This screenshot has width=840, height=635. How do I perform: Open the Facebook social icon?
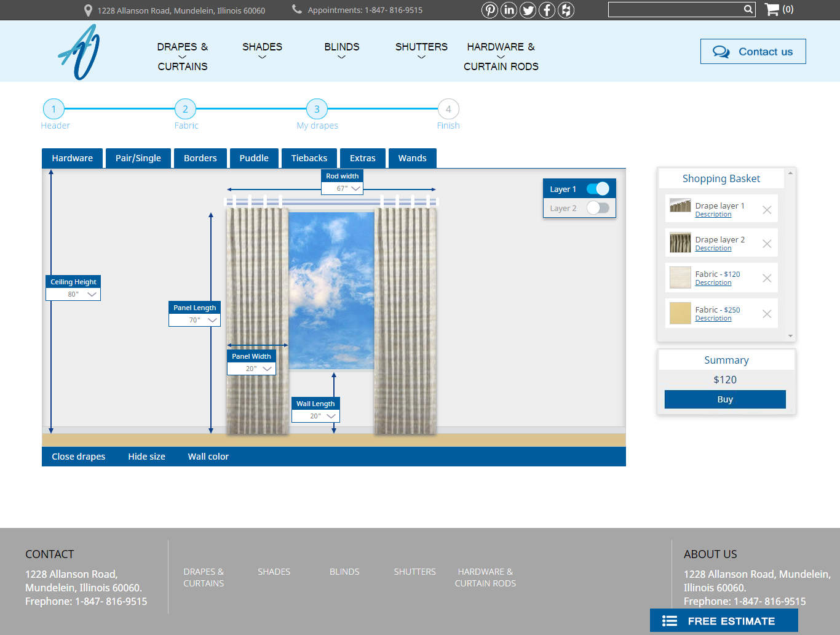click(x=547, y=10)
